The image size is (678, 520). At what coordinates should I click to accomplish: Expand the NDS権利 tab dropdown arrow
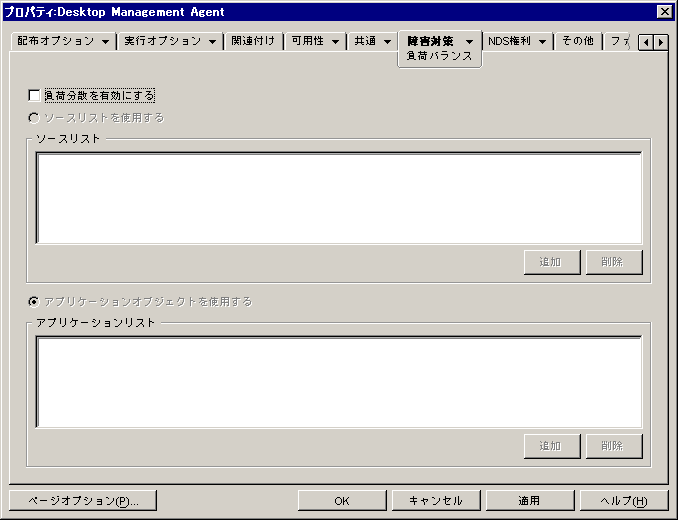(542, 42)
